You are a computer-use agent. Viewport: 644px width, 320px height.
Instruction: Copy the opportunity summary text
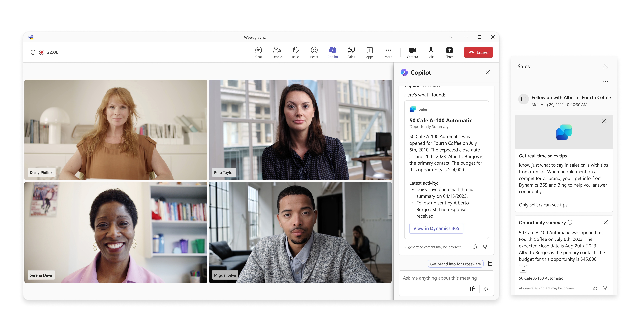pos(522,269)
